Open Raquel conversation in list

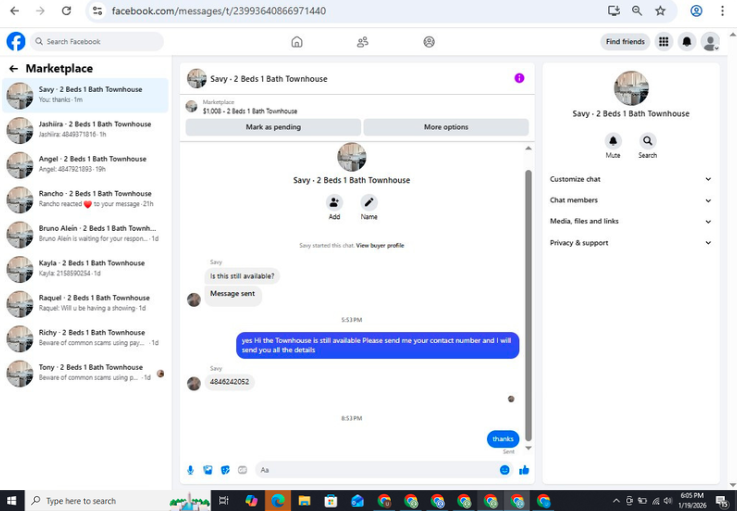pos(85,304)
